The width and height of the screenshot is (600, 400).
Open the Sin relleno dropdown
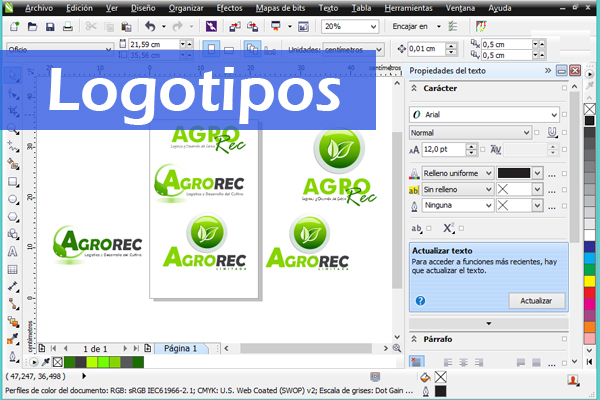[489, 189]
